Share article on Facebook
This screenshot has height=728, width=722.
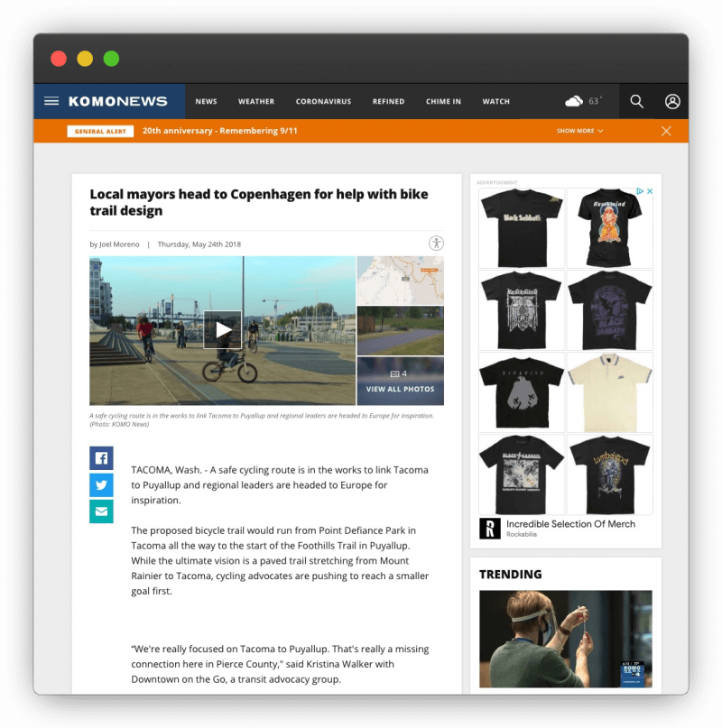[101, 458]
